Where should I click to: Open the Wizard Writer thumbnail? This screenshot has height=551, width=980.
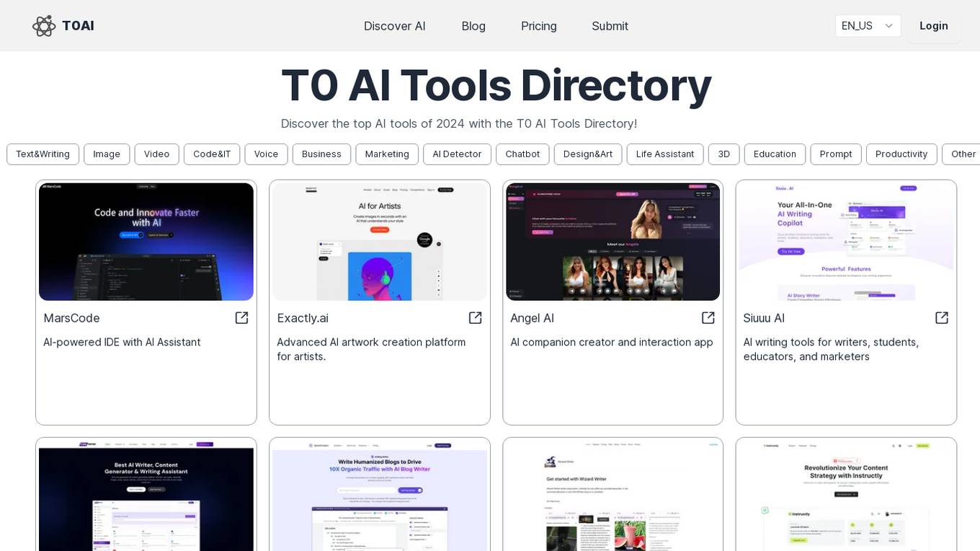coord(613,495)
